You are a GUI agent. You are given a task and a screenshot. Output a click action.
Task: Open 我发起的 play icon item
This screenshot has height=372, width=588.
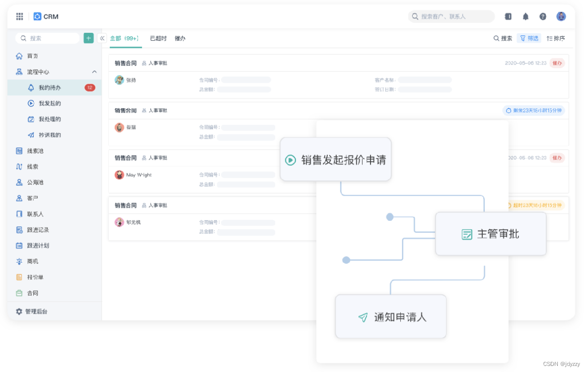[31, 103]
